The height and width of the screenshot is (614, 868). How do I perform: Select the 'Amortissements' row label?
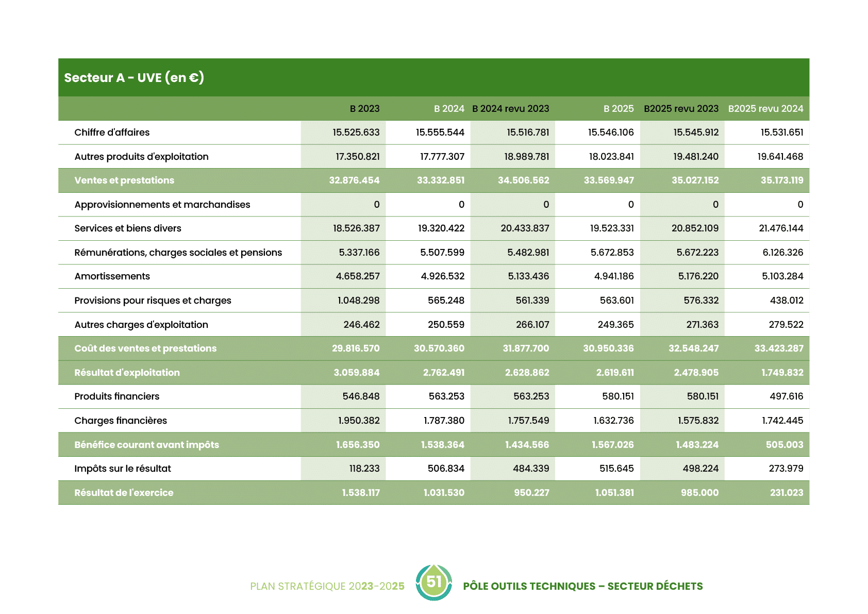(112, 276)
